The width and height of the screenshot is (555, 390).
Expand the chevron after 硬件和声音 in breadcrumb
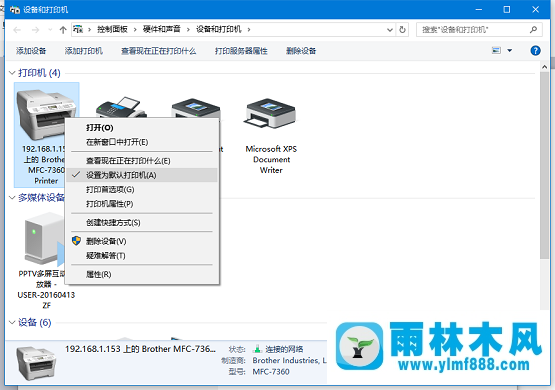(188, 29)
